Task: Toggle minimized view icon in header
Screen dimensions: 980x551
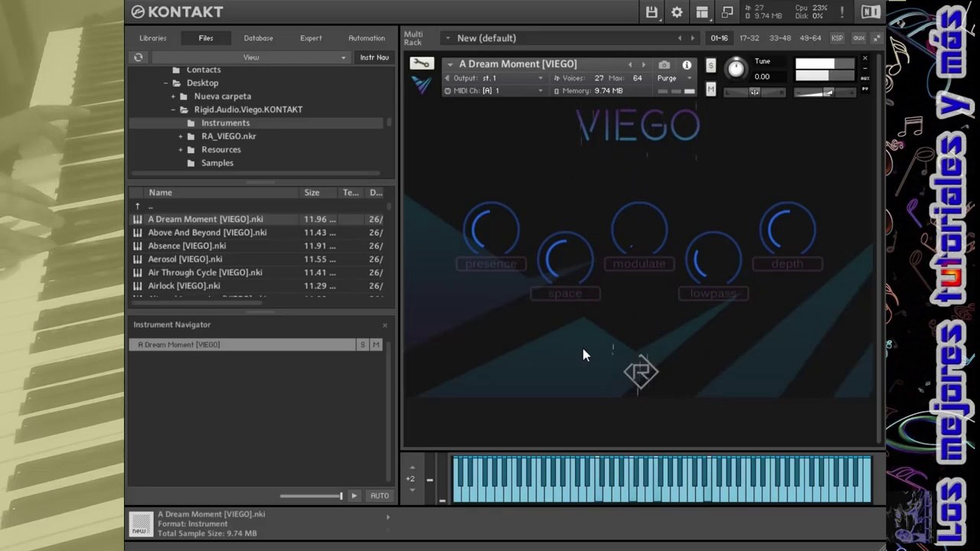Action: 727,12
